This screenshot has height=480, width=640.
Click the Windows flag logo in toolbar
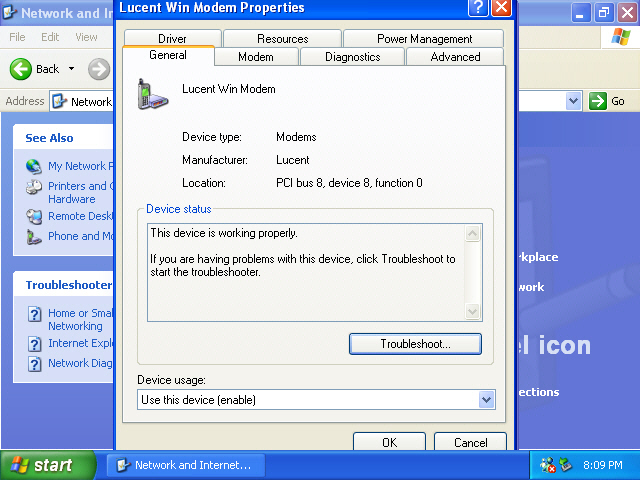click(620, 37)
